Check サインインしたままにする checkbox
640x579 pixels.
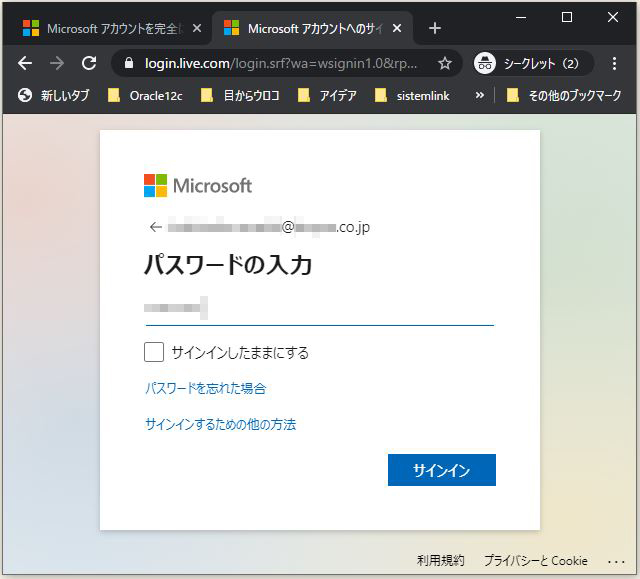(154, 352)
